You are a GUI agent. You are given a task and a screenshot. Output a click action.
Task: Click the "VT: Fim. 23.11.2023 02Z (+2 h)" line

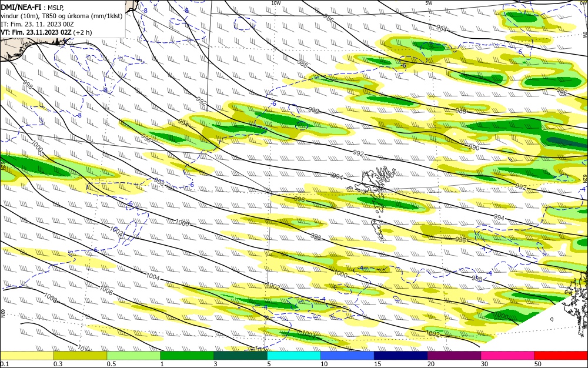pyautogui.click(x=46, y=32)
